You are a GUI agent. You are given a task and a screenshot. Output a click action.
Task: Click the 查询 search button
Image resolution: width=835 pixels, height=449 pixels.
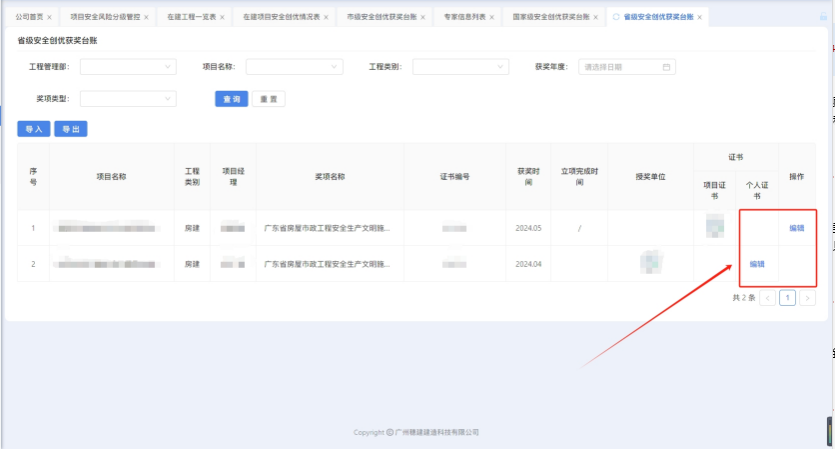pyautogui.click(x=231, y=99)
